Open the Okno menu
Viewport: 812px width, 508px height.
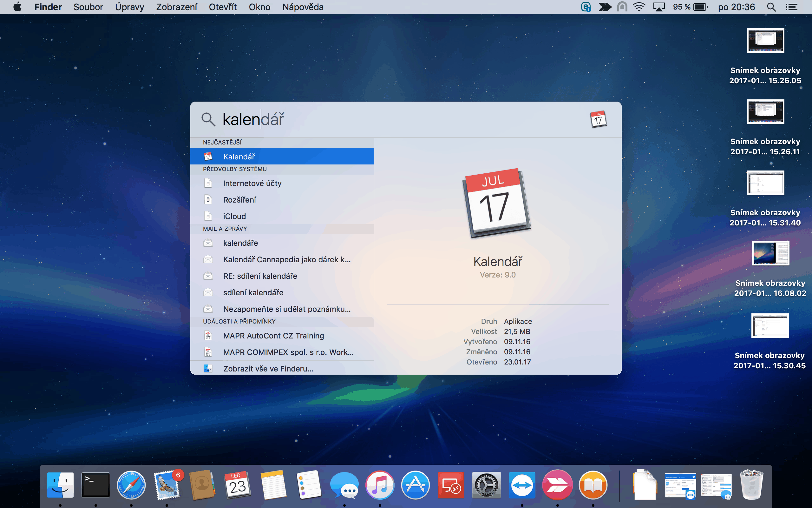259,7
